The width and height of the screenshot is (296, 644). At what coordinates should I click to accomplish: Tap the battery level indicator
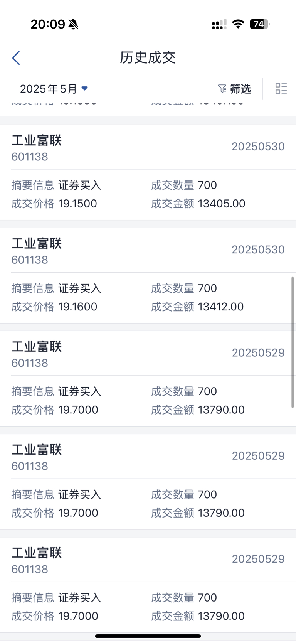[259, 24]
